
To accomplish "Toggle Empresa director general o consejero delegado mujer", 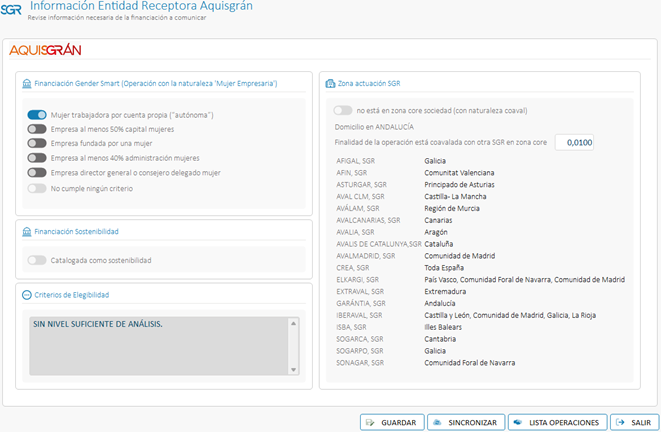I will click(37, 172).
